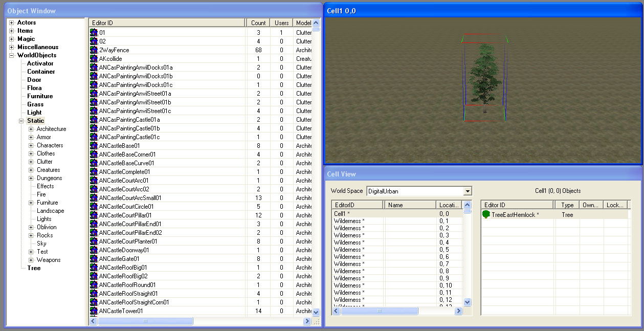Click the Lock... column header
644x331 pixels.
pos(615,205)
